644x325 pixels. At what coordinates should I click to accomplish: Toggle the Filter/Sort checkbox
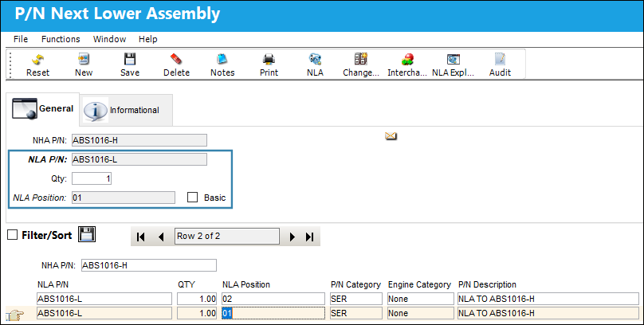[13, 235]
